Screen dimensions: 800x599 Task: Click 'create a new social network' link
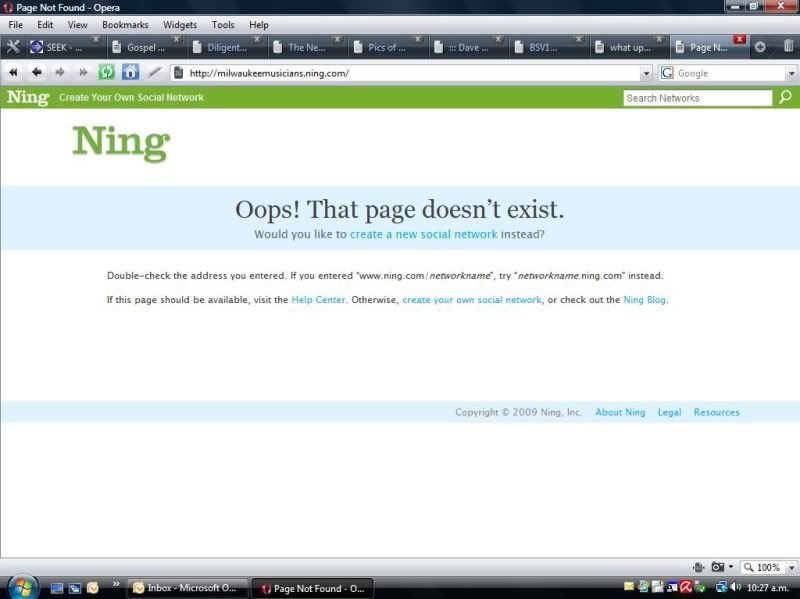pos(423,234)
